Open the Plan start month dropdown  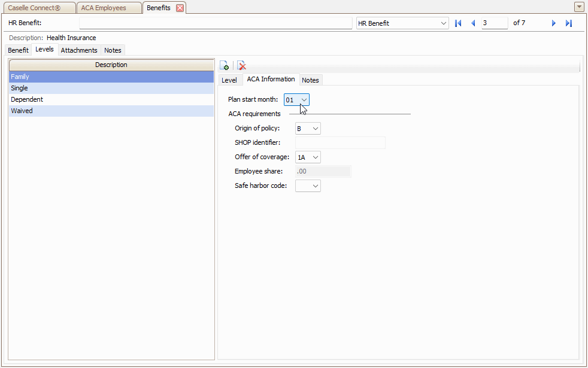[x=304, y=100]
